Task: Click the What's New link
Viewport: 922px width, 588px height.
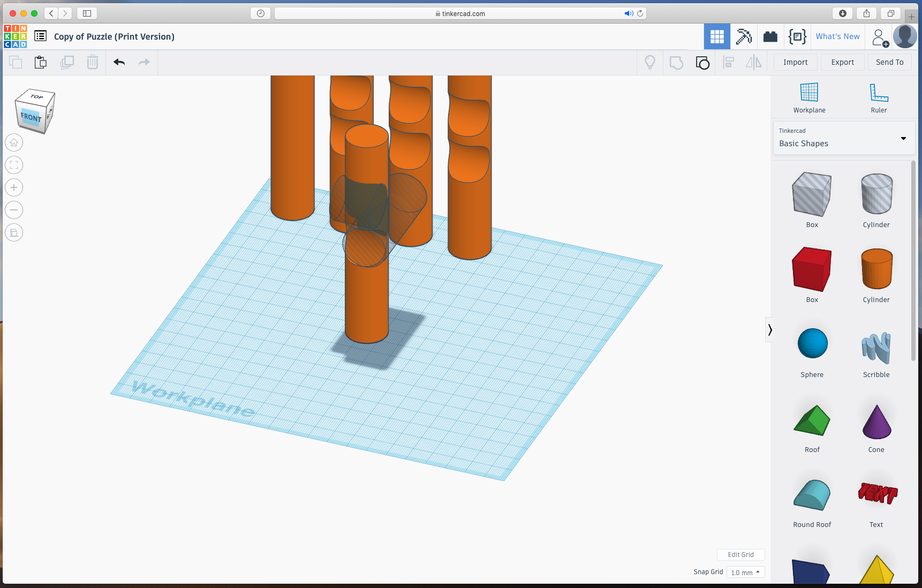Action: click(x=837, y=36)
